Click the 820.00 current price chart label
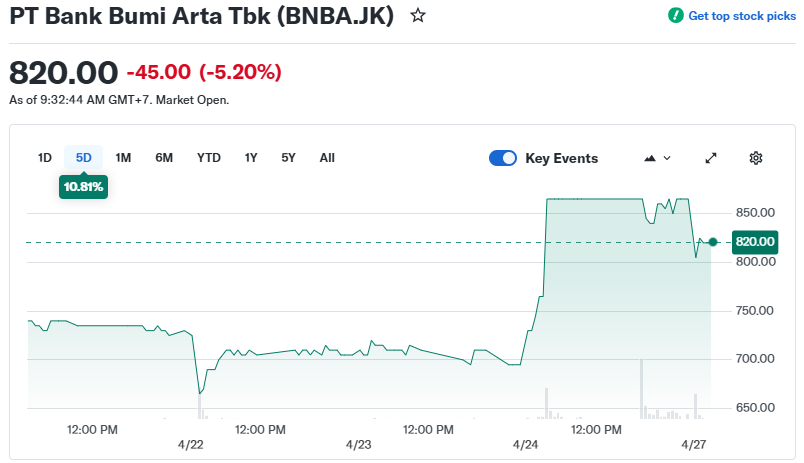 point(755,242)
